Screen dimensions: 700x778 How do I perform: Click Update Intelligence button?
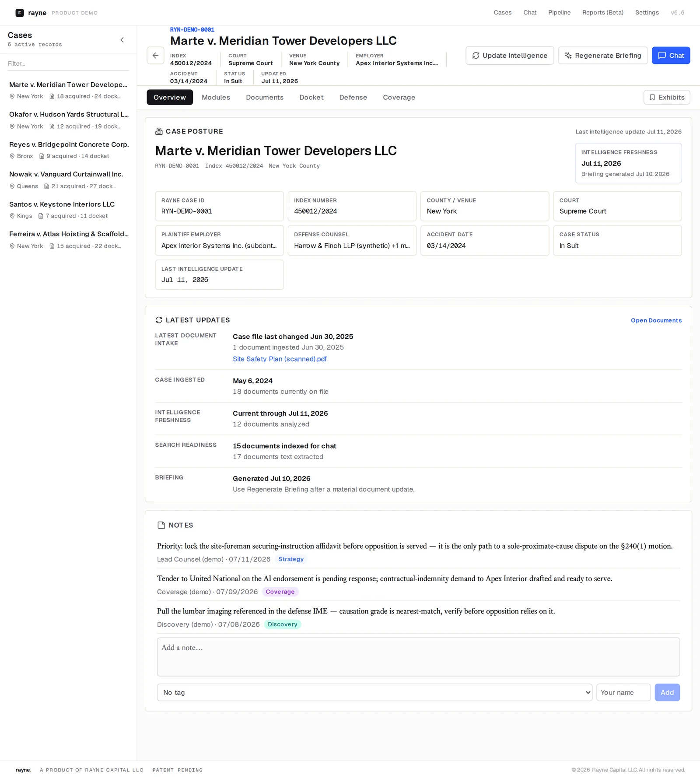coord(510,56)
